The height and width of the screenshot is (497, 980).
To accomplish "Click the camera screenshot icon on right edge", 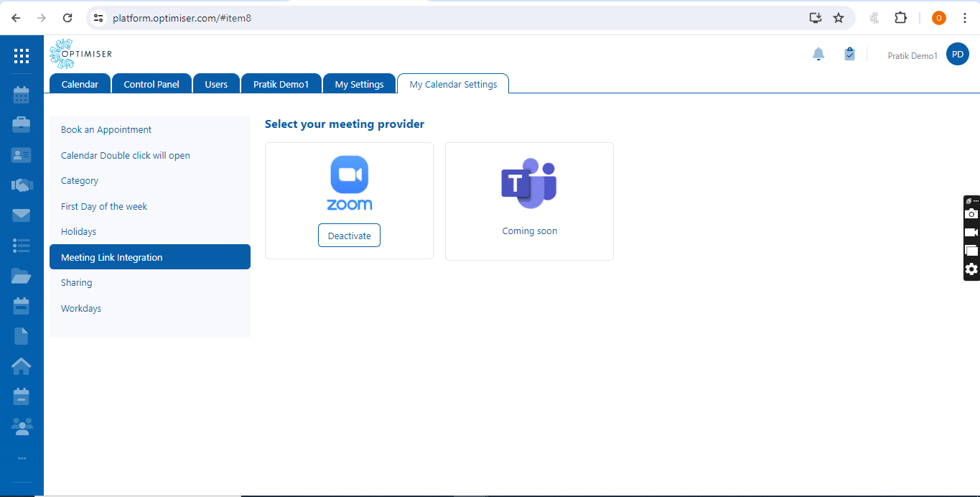I will [x=971, y=214].
